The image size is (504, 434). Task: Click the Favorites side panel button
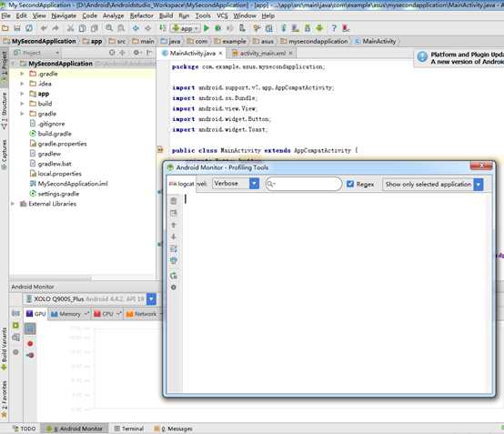pyautogui.click(x=5, y=399)
